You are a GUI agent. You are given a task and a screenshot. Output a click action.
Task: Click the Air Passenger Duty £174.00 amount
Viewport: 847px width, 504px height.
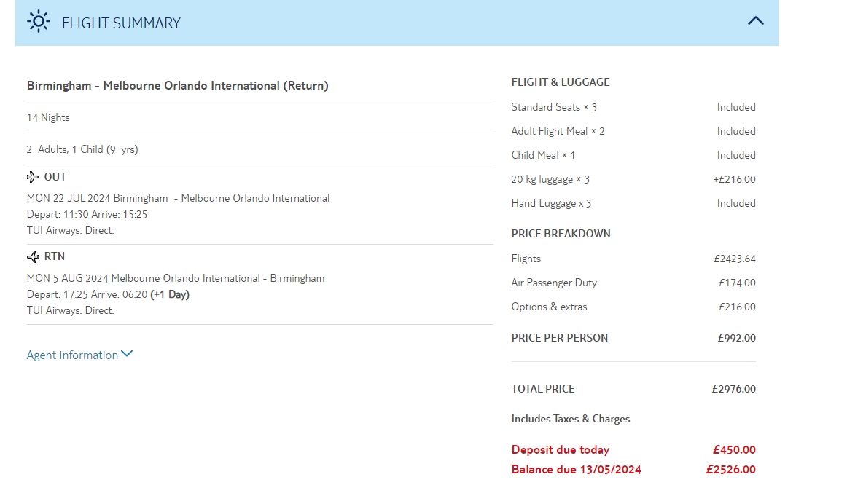coord(737,283)
